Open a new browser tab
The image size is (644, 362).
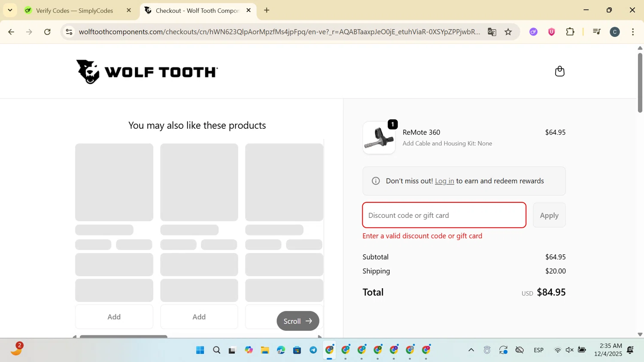tap(267, 10)
